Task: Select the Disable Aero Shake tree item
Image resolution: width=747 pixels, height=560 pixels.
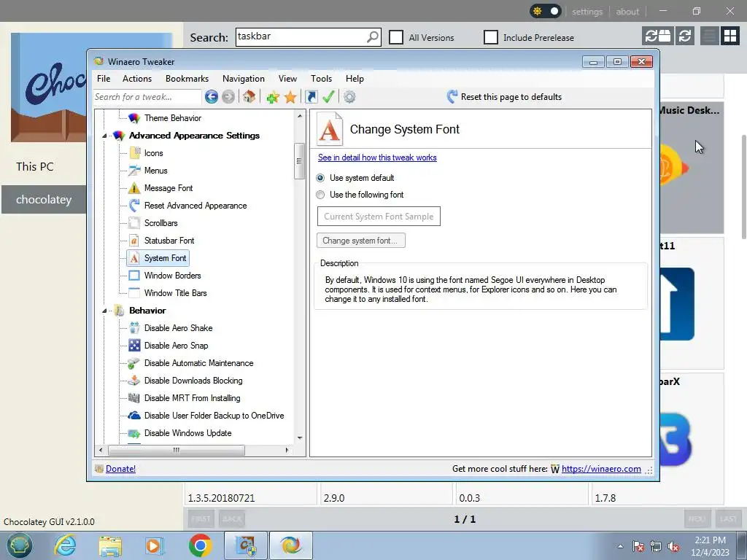Action: [178, 328]
